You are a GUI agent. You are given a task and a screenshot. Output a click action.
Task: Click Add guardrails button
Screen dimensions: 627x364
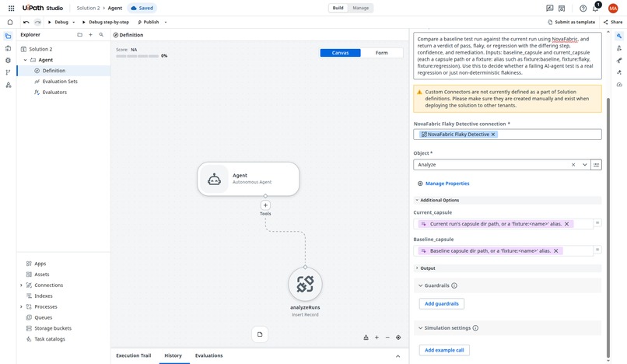(441, 303)
